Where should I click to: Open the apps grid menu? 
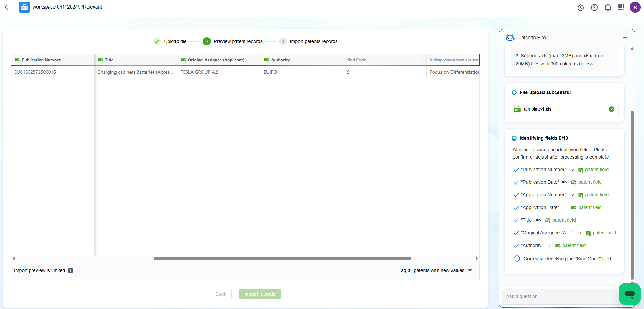pyautogui.click(x=621, y=8)
